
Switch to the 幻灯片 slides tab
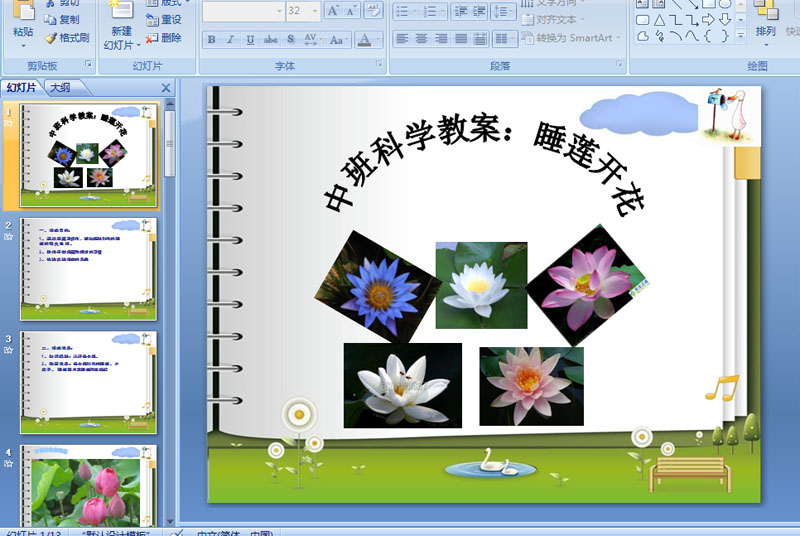pyautogui.click(x=21, y=88)
